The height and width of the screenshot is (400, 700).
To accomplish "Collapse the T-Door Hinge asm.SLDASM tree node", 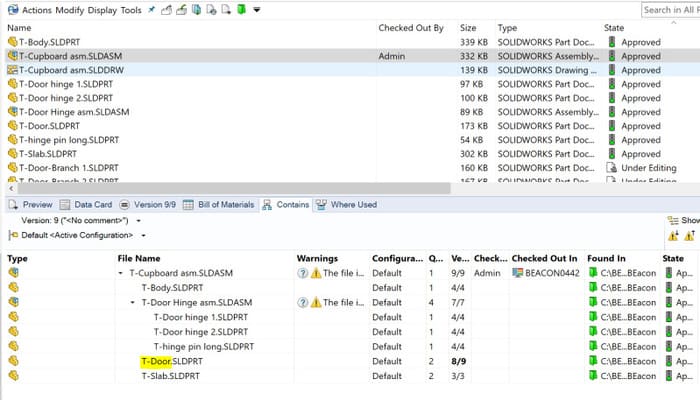I will pyautogui.click(x=133, y=302).
